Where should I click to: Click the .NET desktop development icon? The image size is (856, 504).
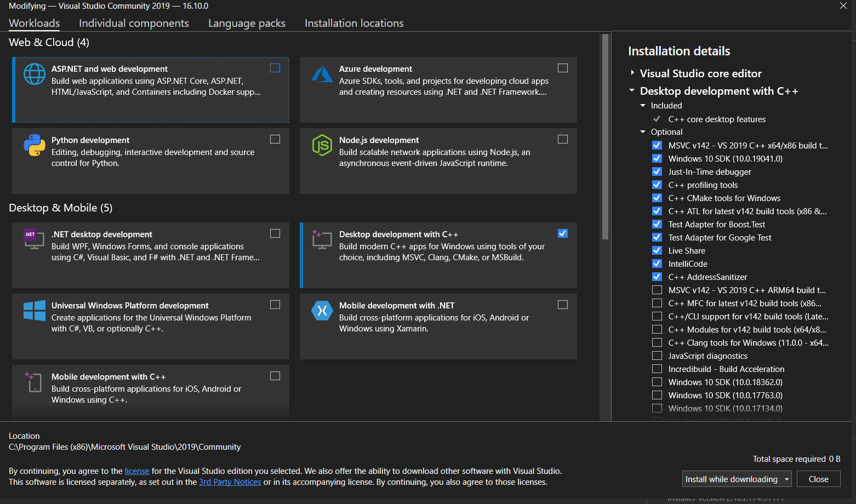[x=34, y=239]
